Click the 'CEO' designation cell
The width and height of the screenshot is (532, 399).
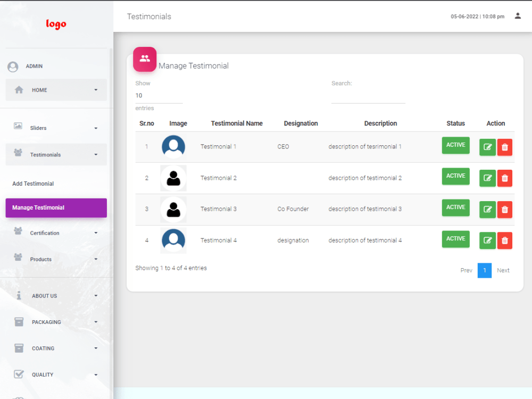(x=284, y=147)
